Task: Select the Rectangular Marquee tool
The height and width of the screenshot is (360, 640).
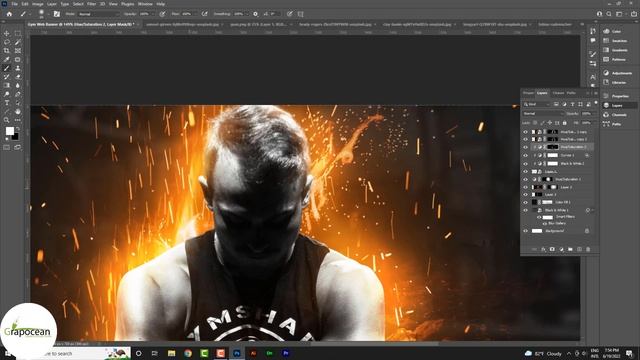Action: pyautogui.click(x=18, y=33)
